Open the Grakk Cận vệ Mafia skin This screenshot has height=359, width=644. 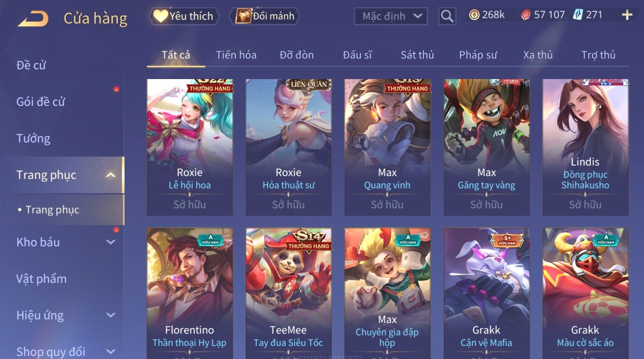click(x=486, y=293)
